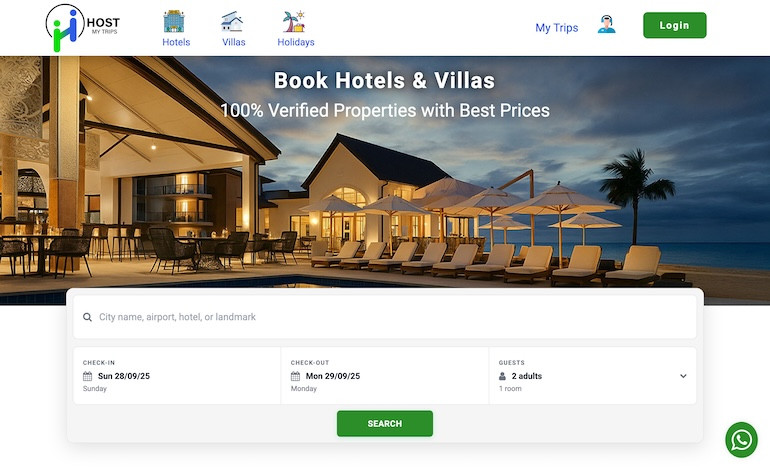The image size is (770, 470).
Task: Open the 2 adults guests selector
Action: pyautogui.click(x=592, y=376)
